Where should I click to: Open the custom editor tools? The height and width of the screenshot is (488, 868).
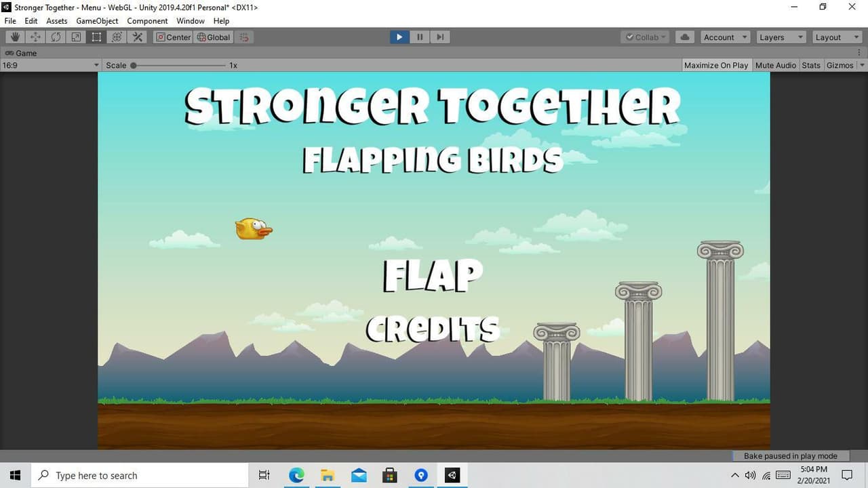coord(138,37)
